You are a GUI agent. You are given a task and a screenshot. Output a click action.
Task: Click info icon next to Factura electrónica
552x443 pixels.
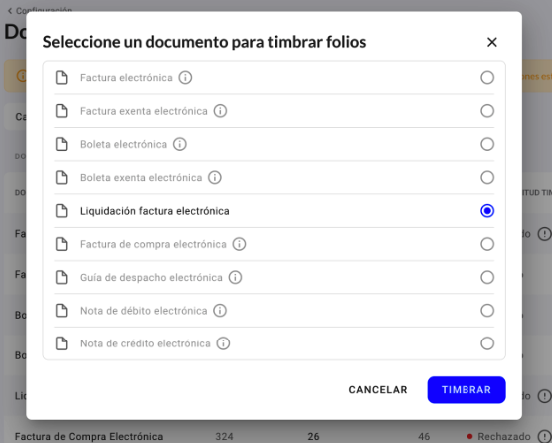pyautogui.click(x=185, y=77)
